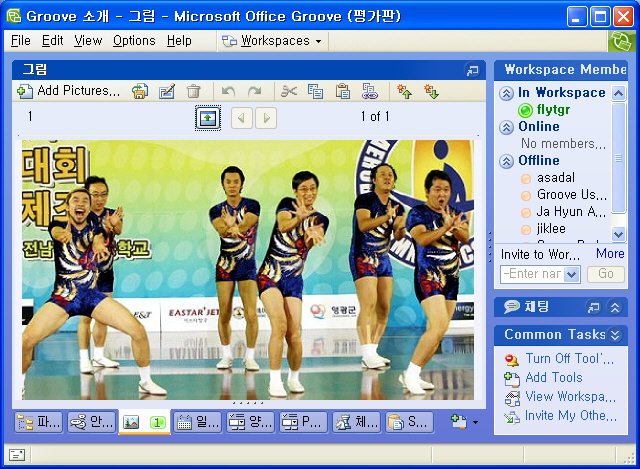Collapse the Offline member group
Screen dimensions: 640x469
click(507, 161)
